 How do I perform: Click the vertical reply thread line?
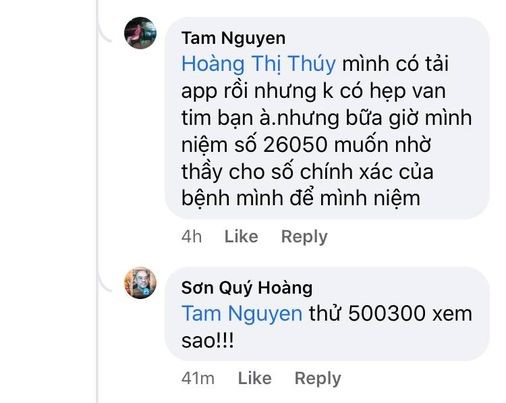(97, 201)
